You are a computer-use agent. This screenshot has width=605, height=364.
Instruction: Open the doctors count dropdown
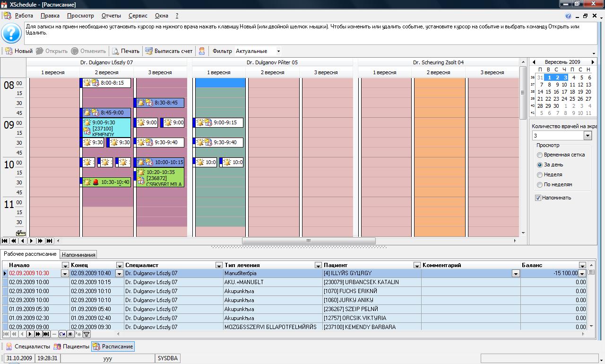(x=588, y=136)
